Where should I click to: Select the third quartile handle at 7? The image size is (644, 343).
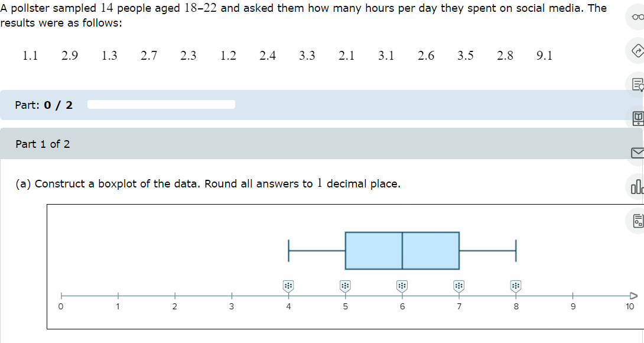tap(458, 286)
